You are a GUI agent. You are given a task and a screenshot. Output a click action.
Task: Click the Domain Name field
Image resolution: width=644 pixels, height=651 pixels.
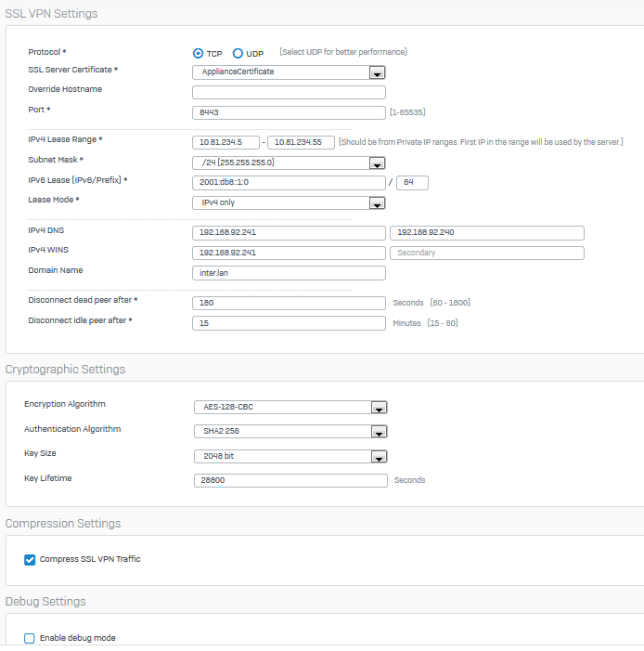pyautogui.click(x=289, y=273)
